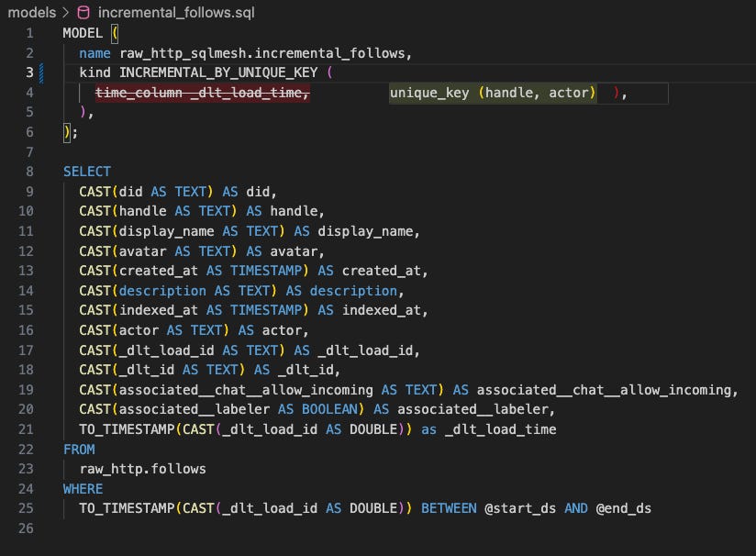The image size is (756, 556).
Task: Click the WHERE keyword on line 24
Action: [x=83, y=489]
